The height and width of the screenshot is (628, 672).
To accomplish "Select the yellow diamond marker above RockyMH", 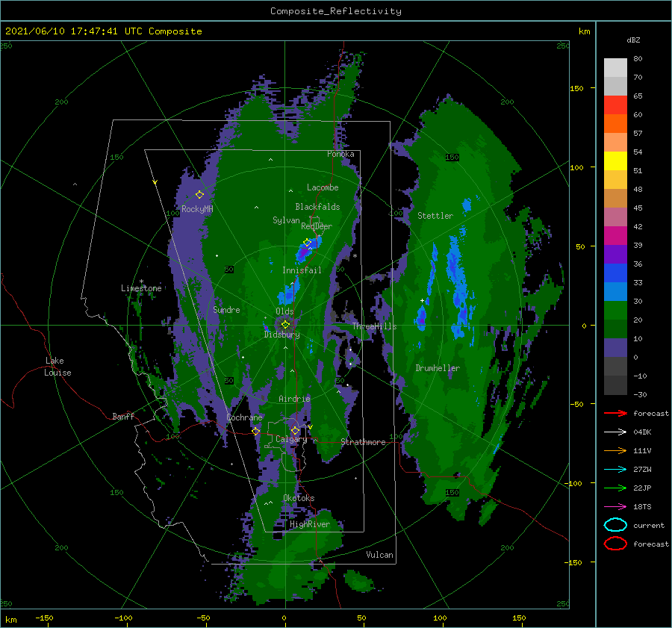I will coord(199,195).
